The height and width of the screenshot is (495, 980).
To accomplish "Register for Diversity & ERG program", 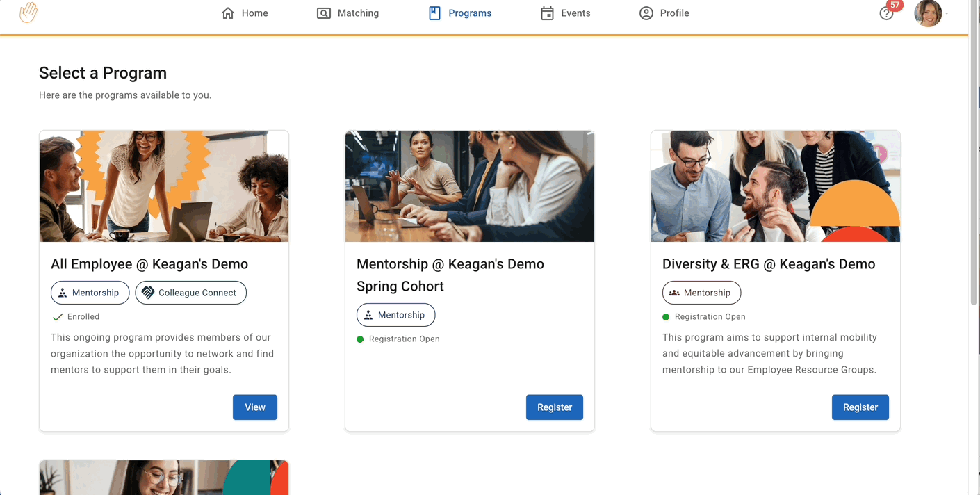I will [x=860, y=407].
